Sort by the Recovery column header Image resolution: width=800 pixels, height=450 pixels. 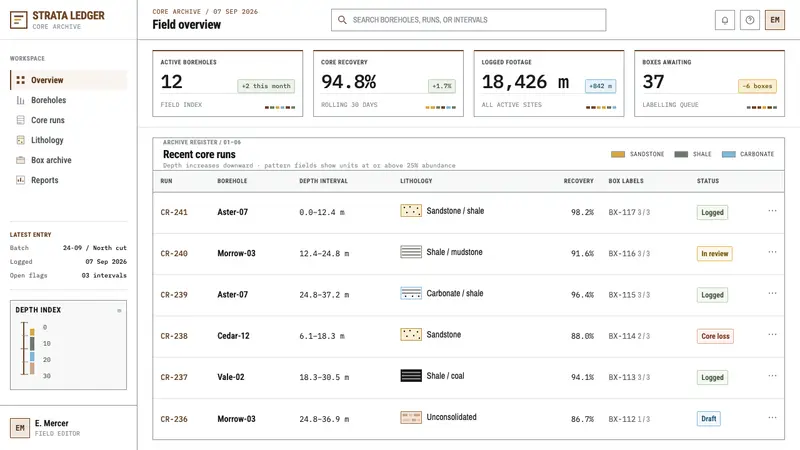pos(578,181)
